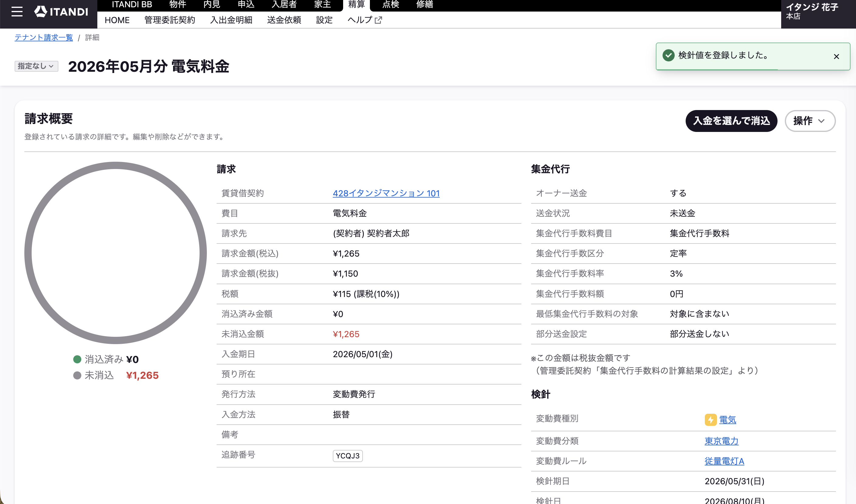856x504 pixels.
Task: Open 管理委託契約 menu
Action: pyautogui.click(x=169, y=20)
